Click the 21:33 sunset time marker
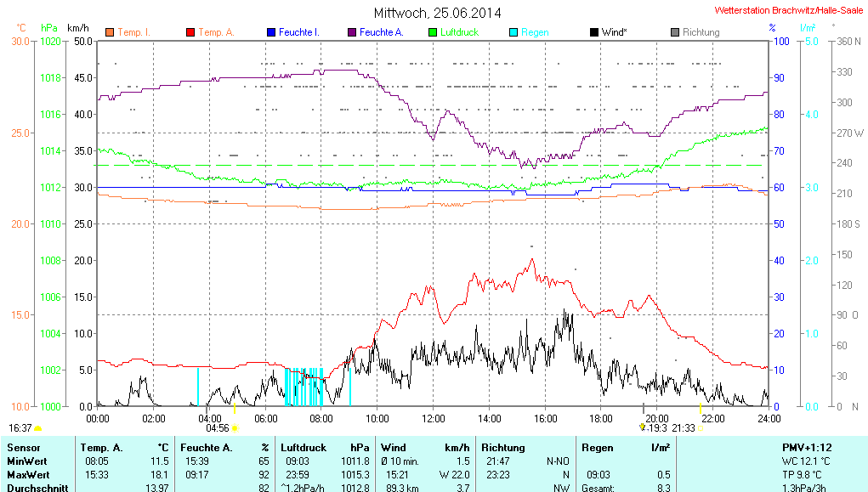Screen dimensions: 868x492 [x=684, y=428]
